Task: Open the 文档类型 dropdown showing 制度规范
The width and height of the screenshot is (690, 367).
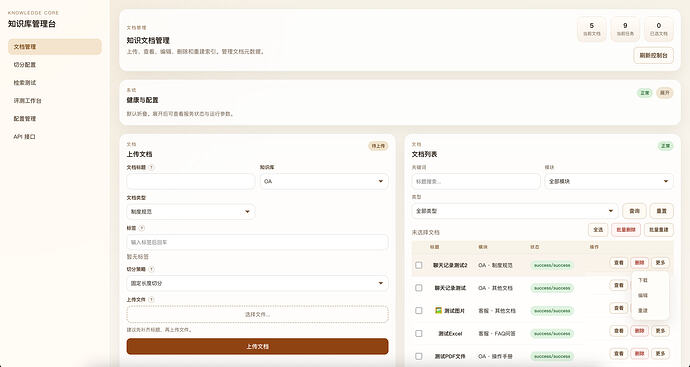Action: [191, 212]
